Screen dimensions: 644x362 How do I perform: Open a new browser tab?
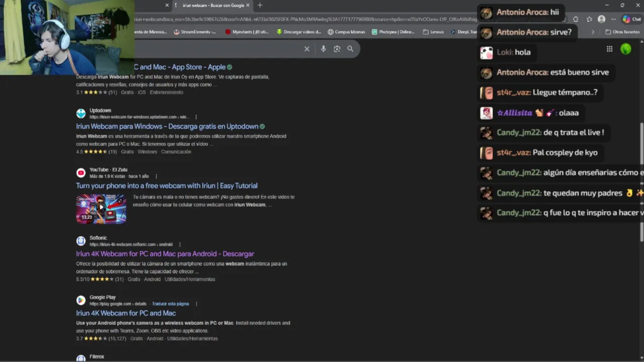click(260, 5)
